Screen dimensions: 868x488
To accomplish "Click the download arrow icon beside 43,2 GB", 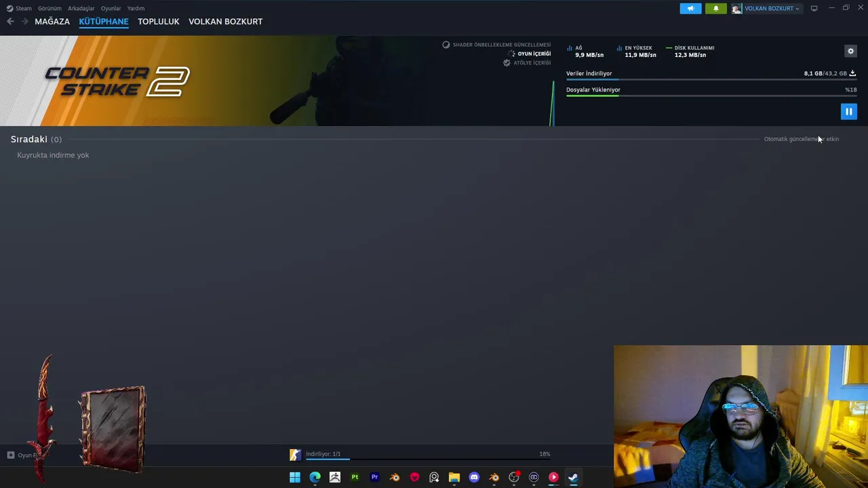I will pyautogui.click(x=852, y=73).
